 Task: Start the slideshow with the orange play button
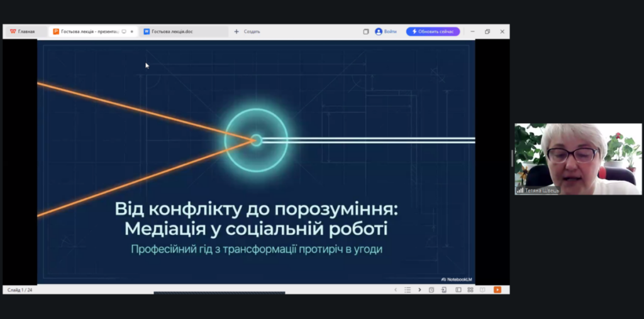coord(497,289)
